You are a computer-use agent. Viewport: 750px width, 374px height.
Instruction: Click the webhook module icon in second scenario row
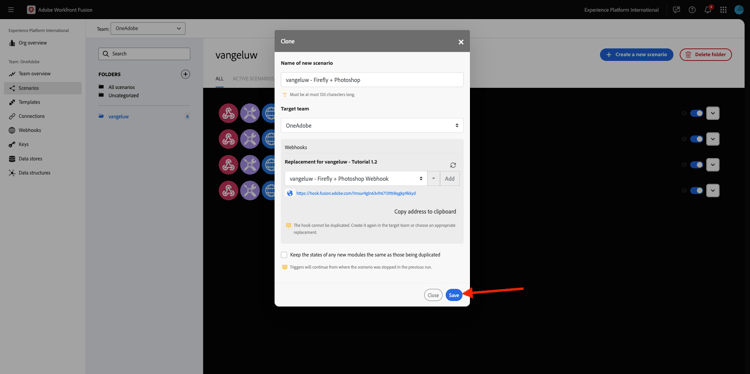[x=229, y=139]
